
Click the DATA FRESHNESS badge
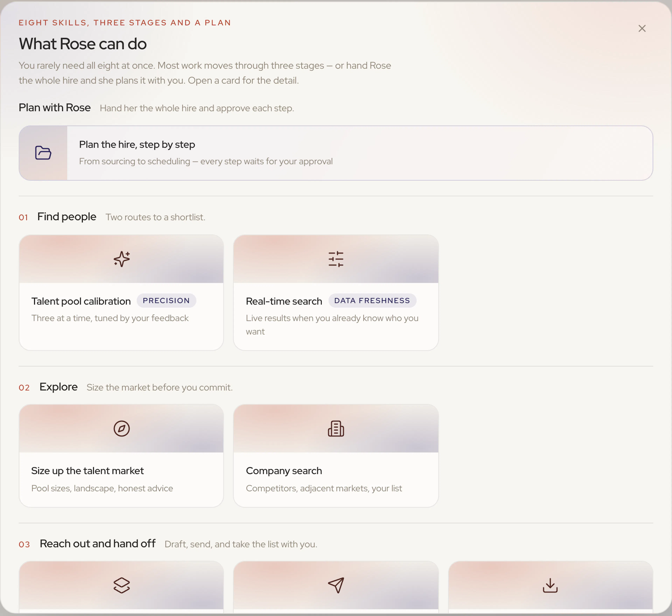[372, 301]
